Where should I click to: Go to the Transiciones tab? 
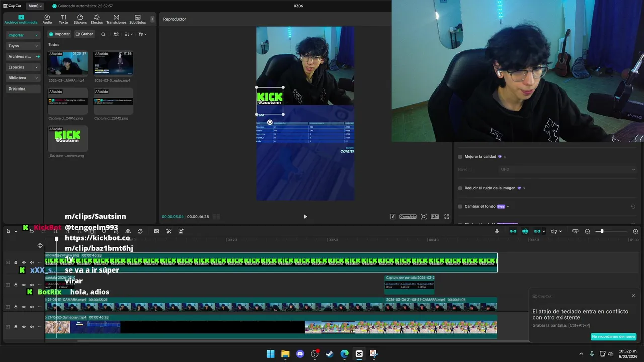116,19
